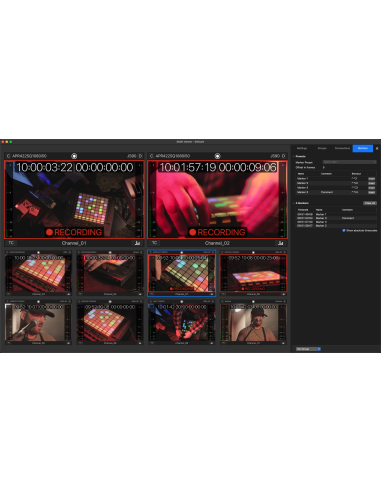Click codec label APR422SQ/1080i50 on Channel_01
This screenshot has width=381, height=492.
pos(29,156)
